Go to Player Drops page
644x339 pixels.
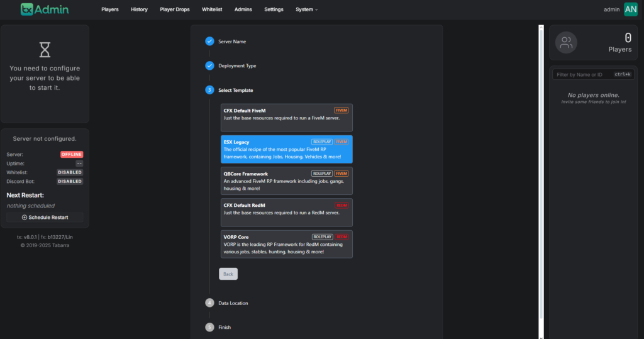tap(175, 9)
